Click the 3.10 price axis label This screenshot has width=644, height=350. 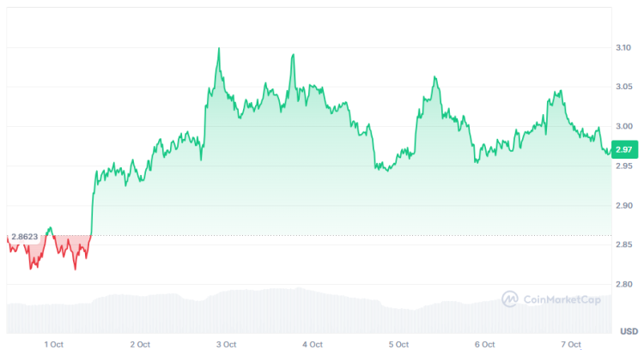coord(624,48)
